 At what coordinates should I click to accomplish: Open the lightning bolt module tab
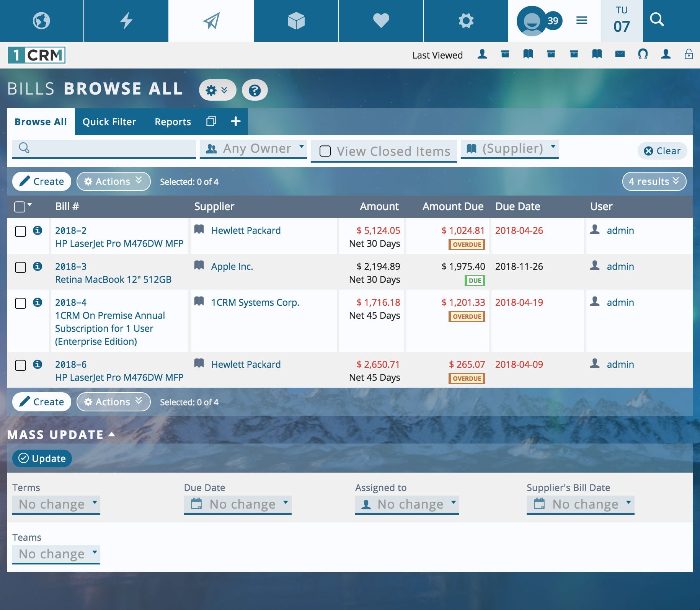point(126,21)
